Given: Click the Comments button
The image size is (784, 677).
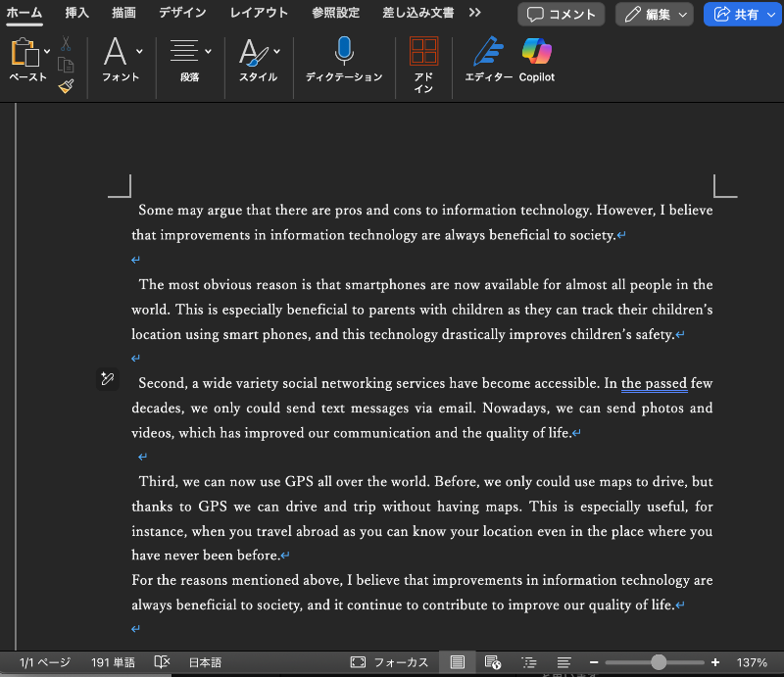Looking at the screenshot, I should coord(562,14).
